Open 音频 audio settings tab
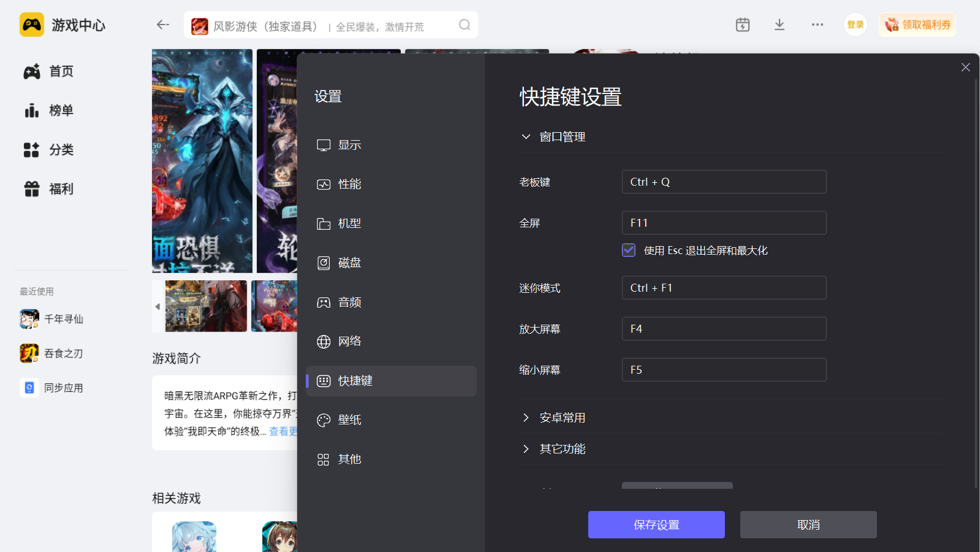This screenshot has width=980, height=552. pos(391,302)
